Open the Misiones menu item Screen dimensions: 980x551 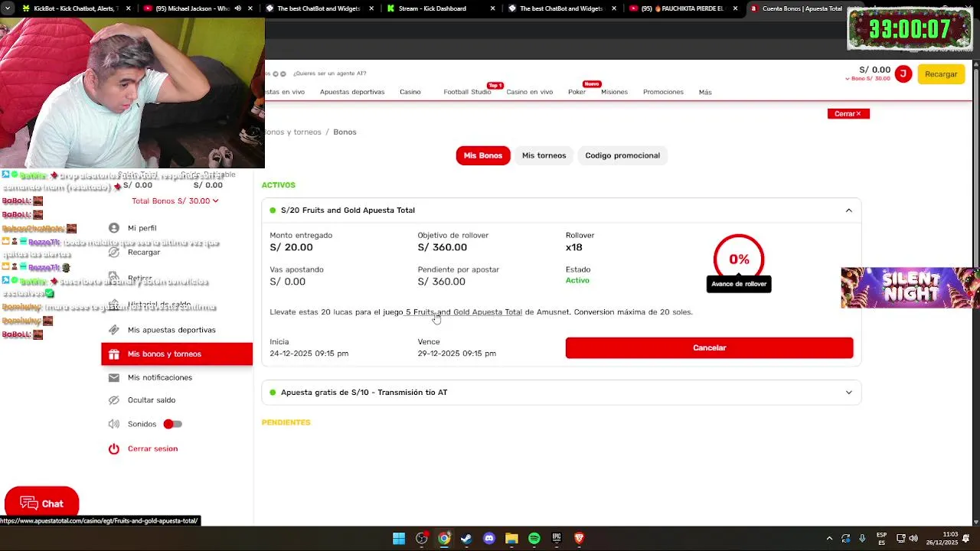point(614,92)
